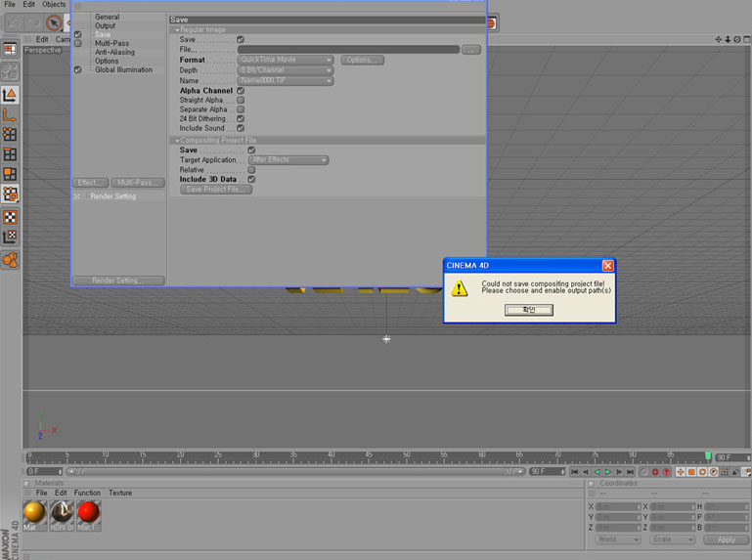Collapse the Compositing Project File section

(x=177, y=140)
